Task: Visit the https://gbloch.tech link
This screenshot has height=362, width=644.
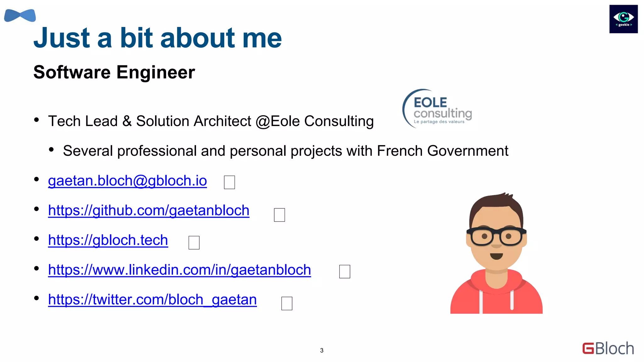Action: (108, 240)
